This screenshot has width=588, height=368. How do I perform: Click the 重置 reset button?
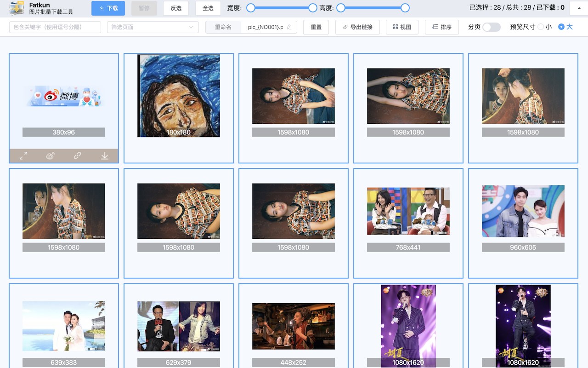[x=316, y=27]
